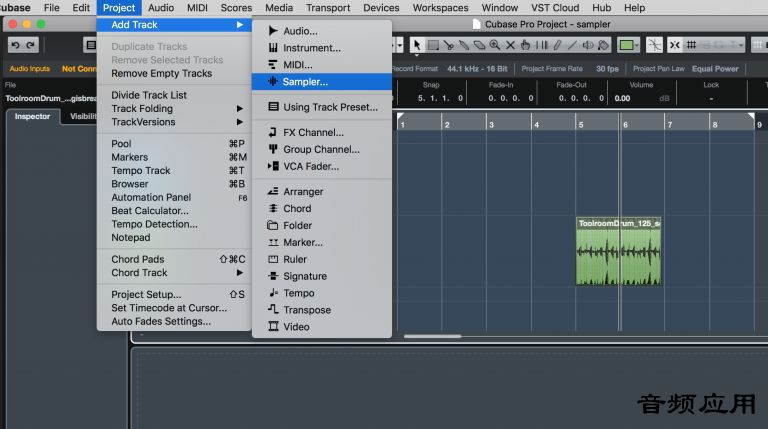Click the selected color green swatch

pyautogui.click(x=626, y=46)
